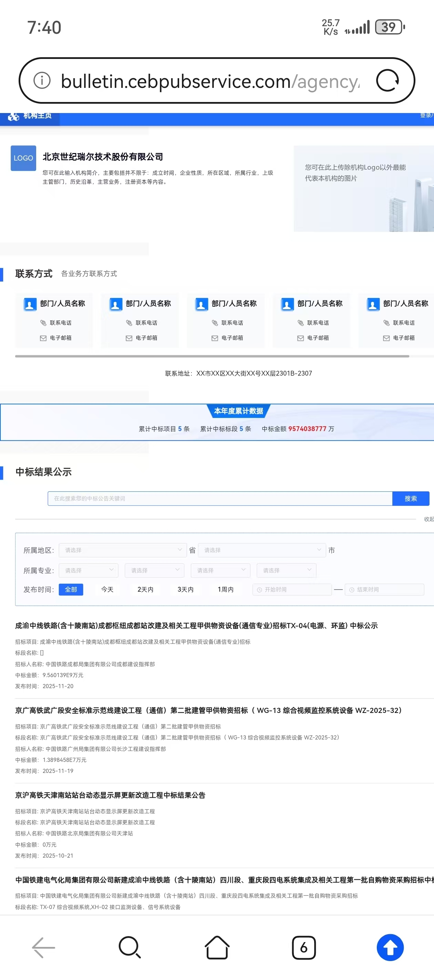434x980 pixels.
Task: Open the second 所属专业 dropdown
Action: [x=154, y=570]
